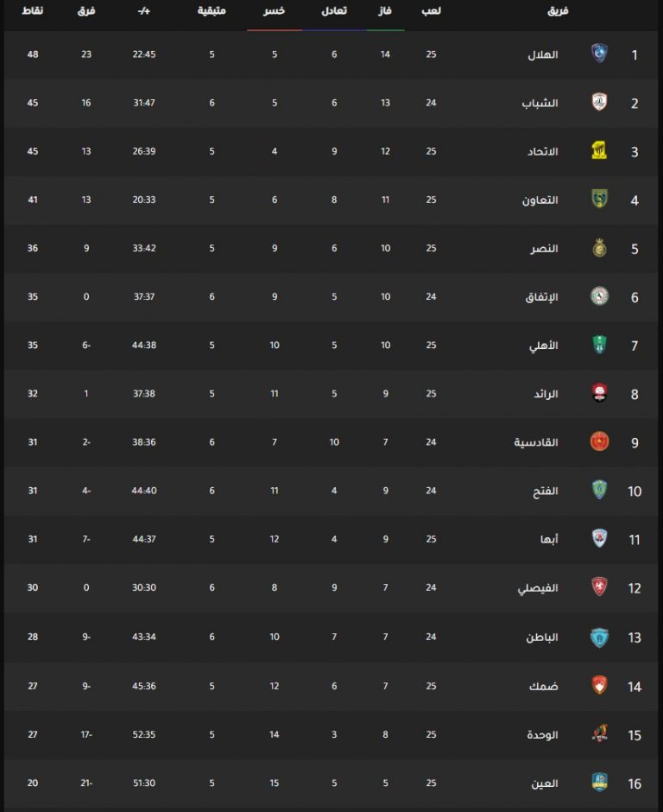
Task: Select the green Al-Ahli crest
Action: [599, 345]
